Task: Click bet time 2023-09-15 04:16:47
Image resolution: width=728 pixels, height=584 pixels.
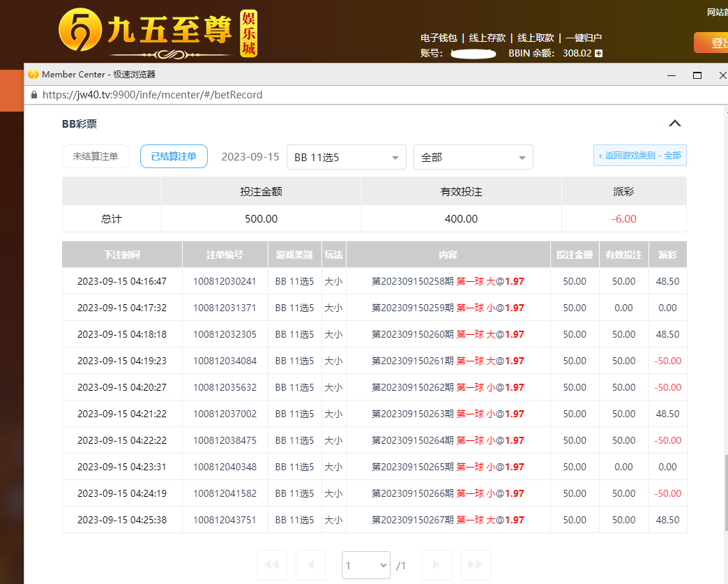Action: 121,281
